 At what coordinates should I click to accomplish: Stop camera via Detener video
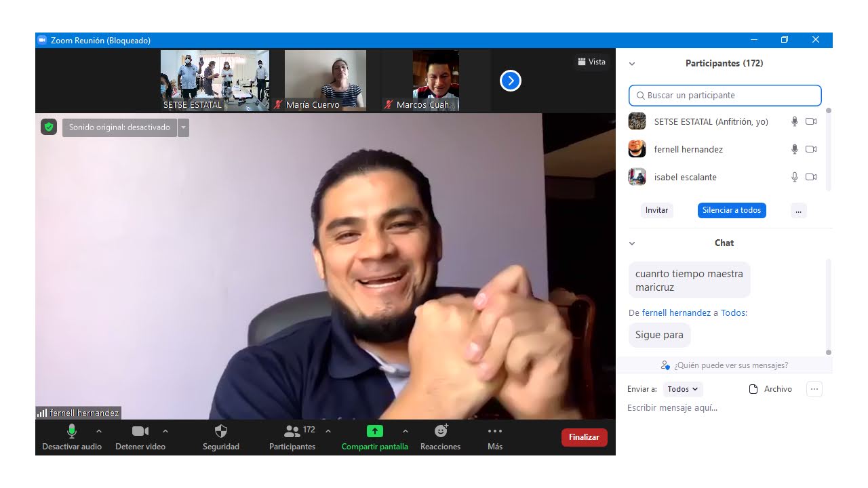point(140,438)
